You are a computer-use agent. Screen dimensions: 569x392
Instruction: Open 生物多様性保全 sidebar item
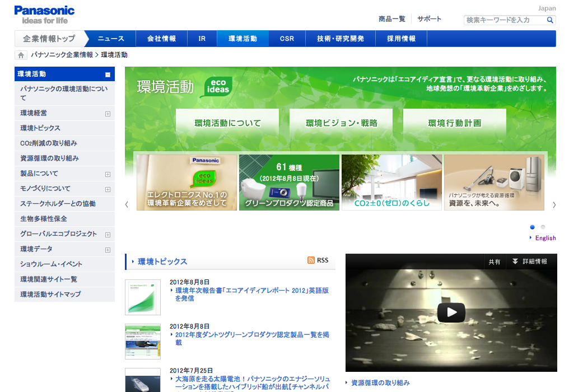(64, 219)
